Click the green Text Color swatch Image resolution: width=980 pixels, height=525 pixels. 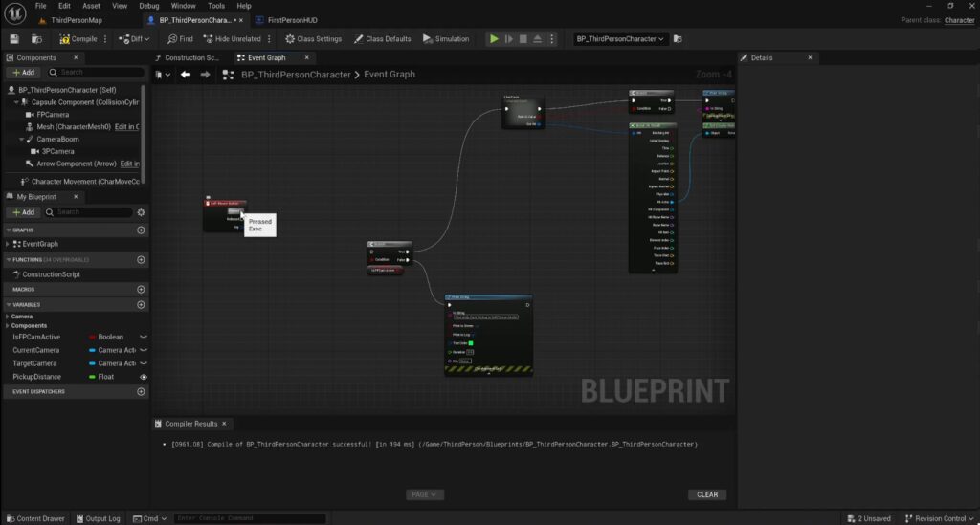(x=471, y=343)
